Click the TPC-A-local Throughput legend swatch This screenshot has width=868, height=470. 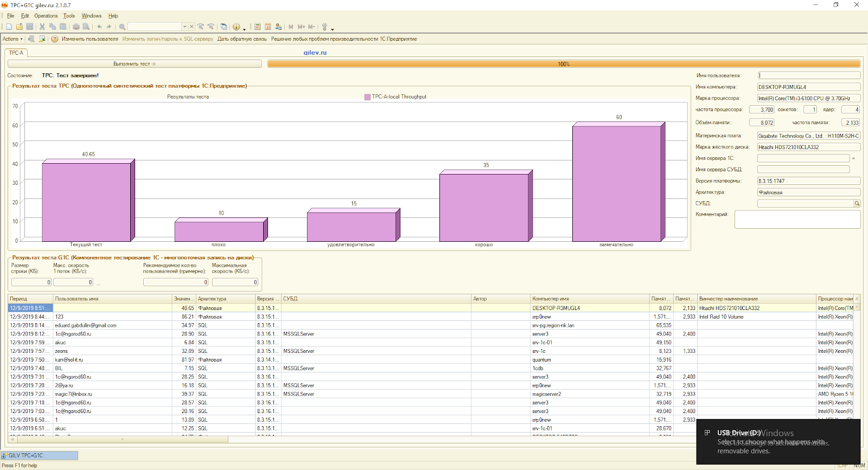click(367, 97)
